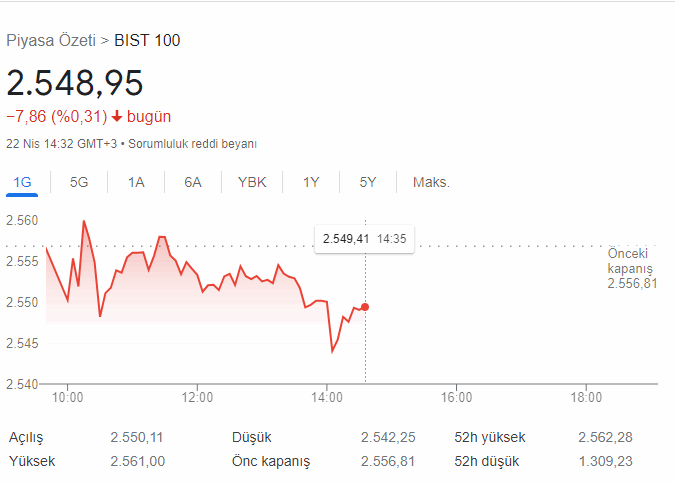Screen dimensions: 675x483
Task: Choose the 5Y chart range tab
Action: click(368, 182)
